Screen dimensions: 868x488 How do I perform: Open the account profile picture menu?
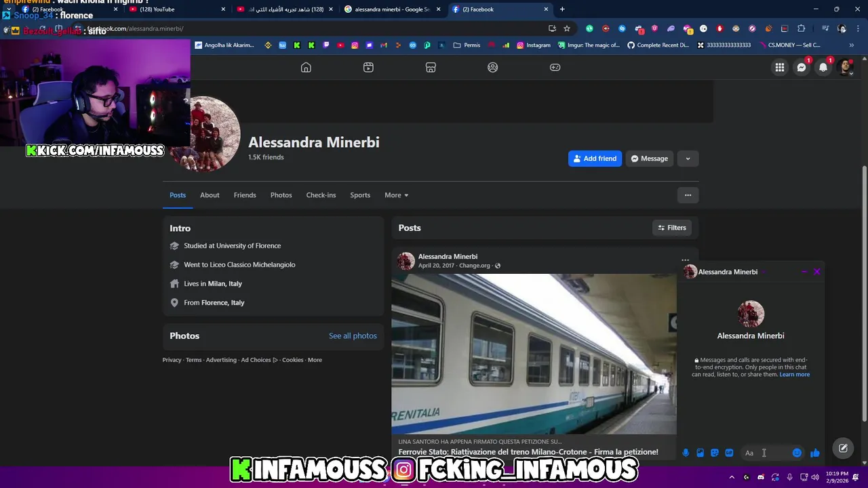tap(845, 67)
